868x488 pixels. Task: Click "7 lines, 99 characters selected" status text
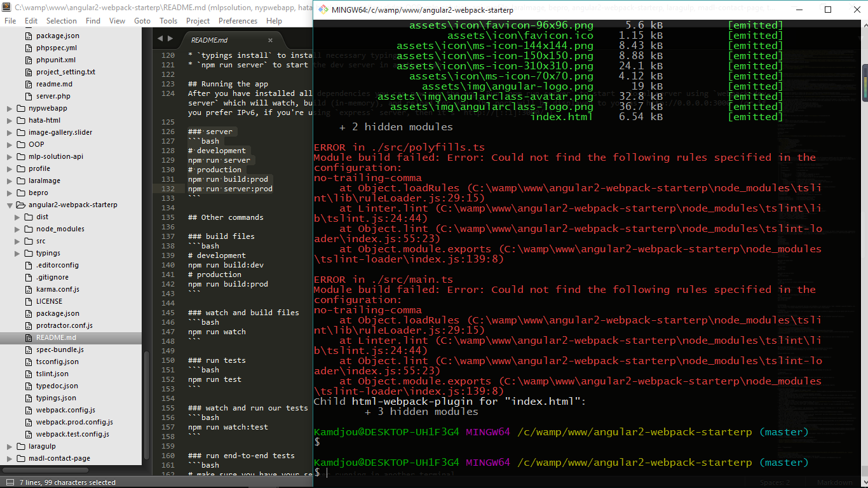(x=67, y=482)
